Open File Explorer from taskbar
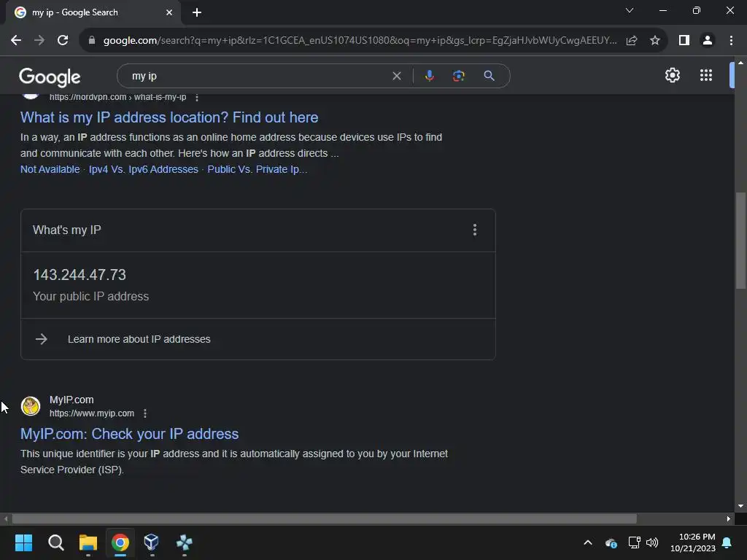This screenshot has width=747, height=560. 88,542
